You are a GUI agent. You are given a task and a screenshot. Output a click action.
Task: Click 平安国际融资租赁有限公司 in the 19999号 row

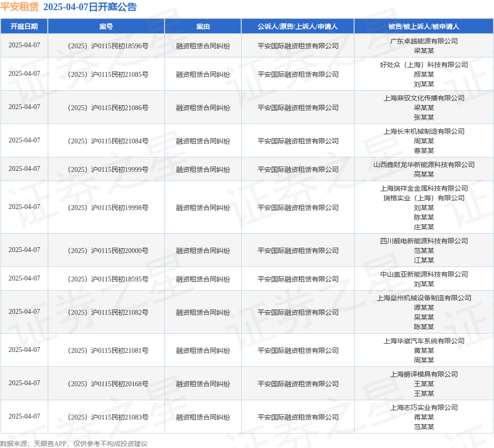[x=298, y=169]
